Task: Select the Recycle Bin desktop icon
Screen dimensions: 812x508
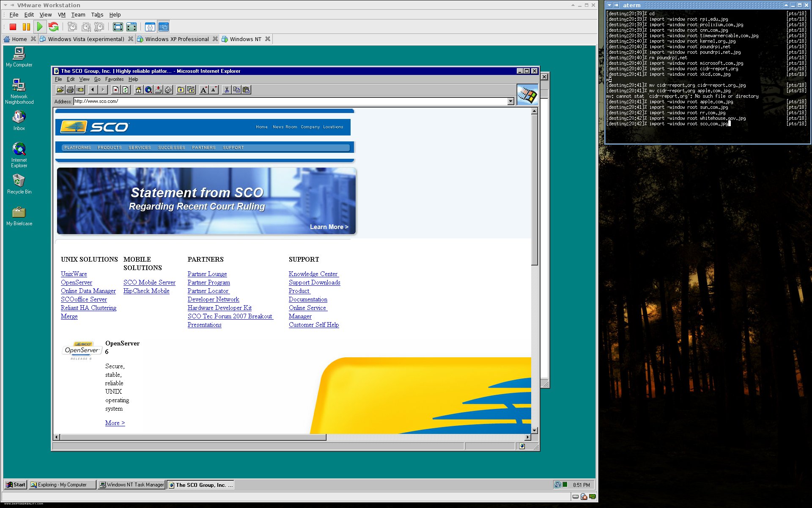Action: pos(19,185)
